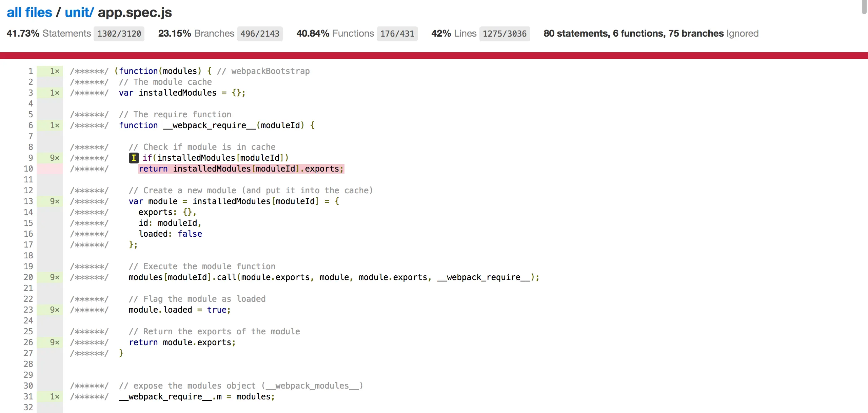This screenshot has height=413, width=868.
Task: Click the 'I' branch-not-taken marker
Action: tap(134, 158)
